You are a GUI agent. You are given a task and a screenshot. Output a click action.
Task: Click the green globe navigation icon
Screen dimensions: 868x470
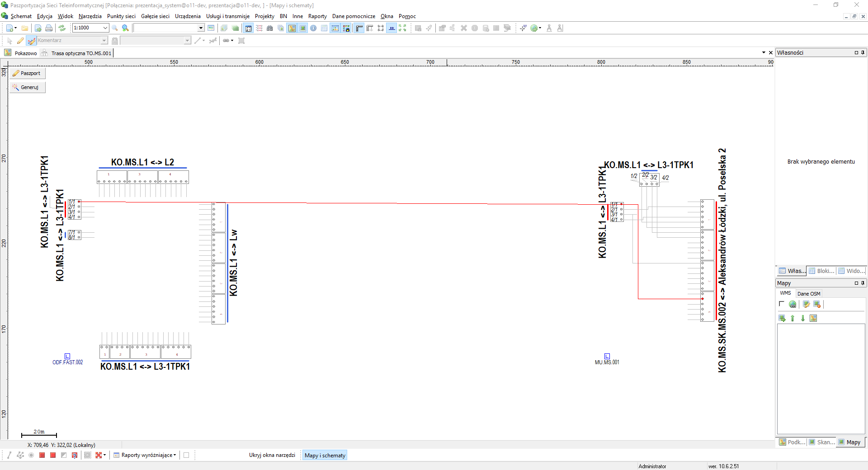(534, 28)
